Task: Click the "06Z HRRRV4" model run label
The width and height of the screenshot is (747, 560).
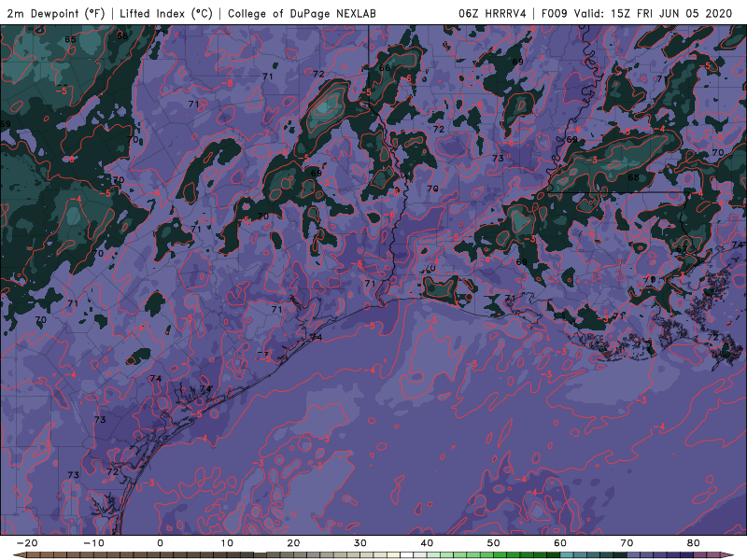Action: [492, 14]
